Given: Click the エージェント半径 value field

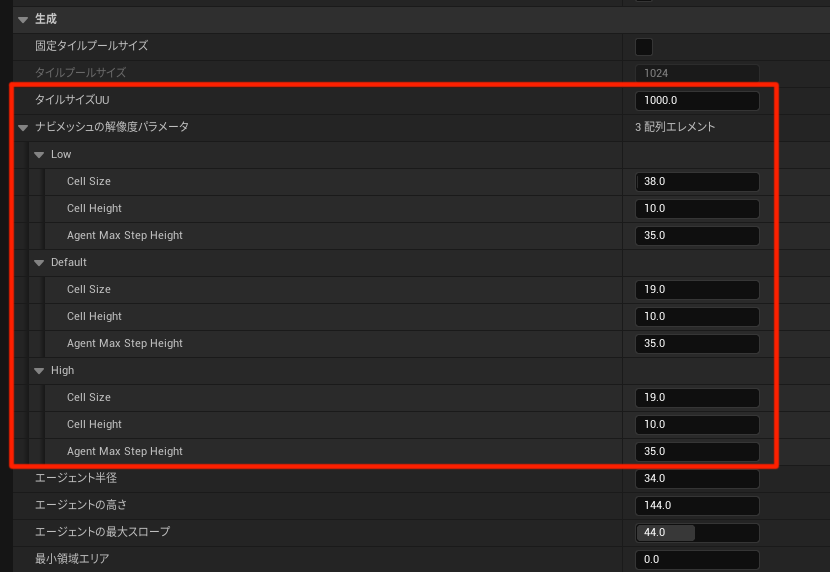Looking at the screenshot, I should [x=696, y=478].
